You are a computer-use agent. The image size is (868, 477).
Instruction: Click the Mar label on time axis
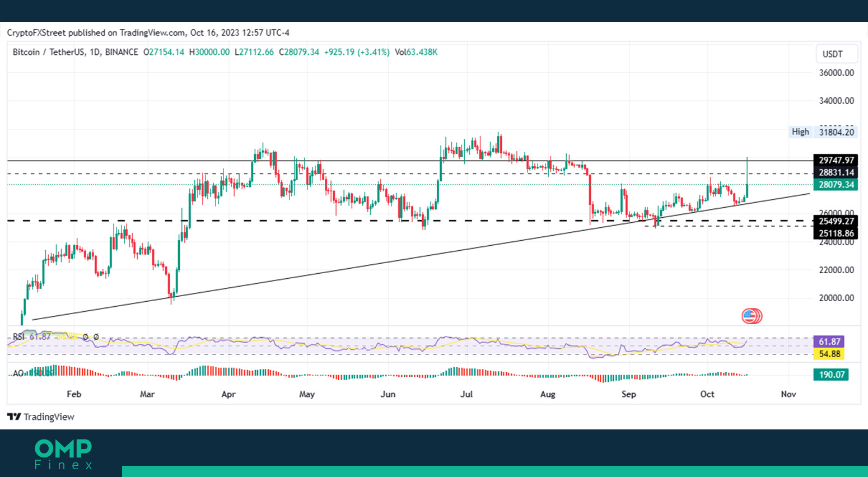pos(147,394)
